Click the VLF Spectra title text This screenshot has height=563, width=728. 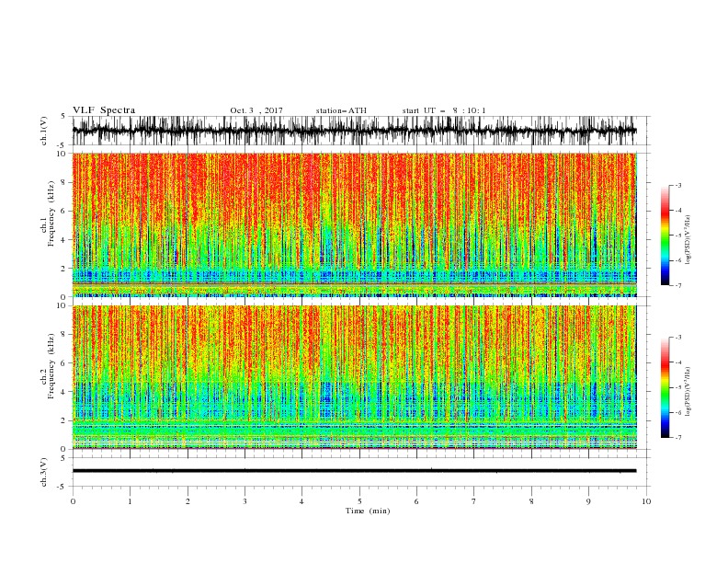click(x=104, y=110)
